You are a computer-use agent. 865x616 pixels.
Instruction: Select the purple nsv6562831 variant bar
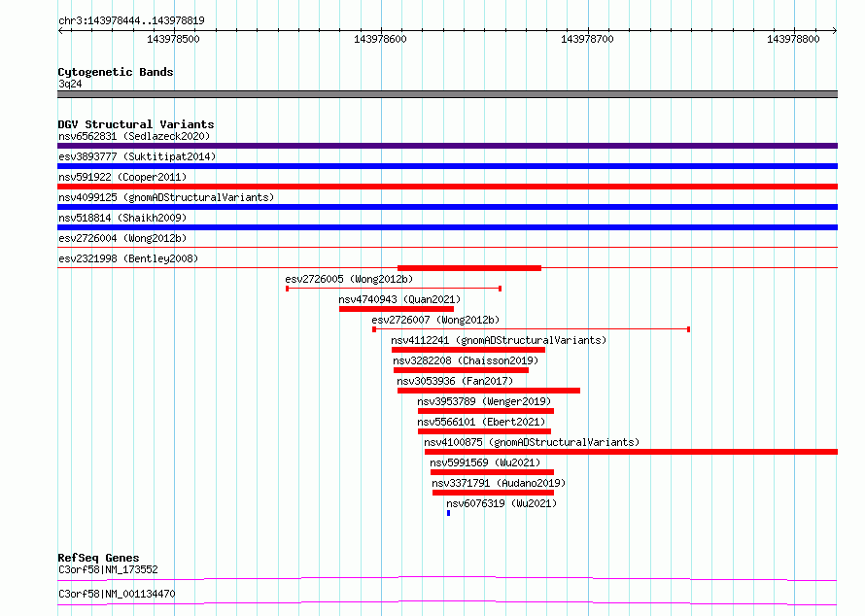tap(447, 146)
